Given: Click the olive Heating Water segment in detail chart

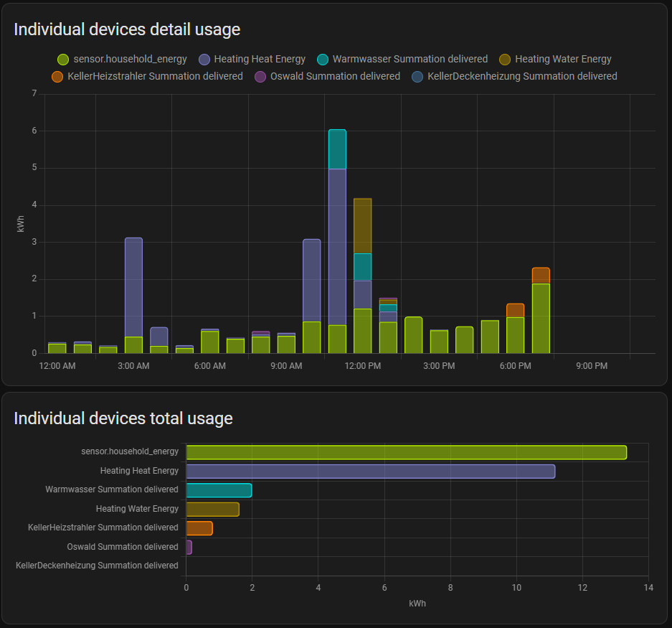Looking at the screenshot, I should pos(362,225).
